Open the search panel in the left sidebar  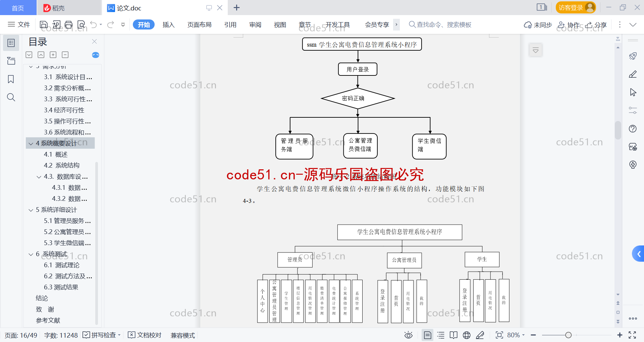pos(11,97)
